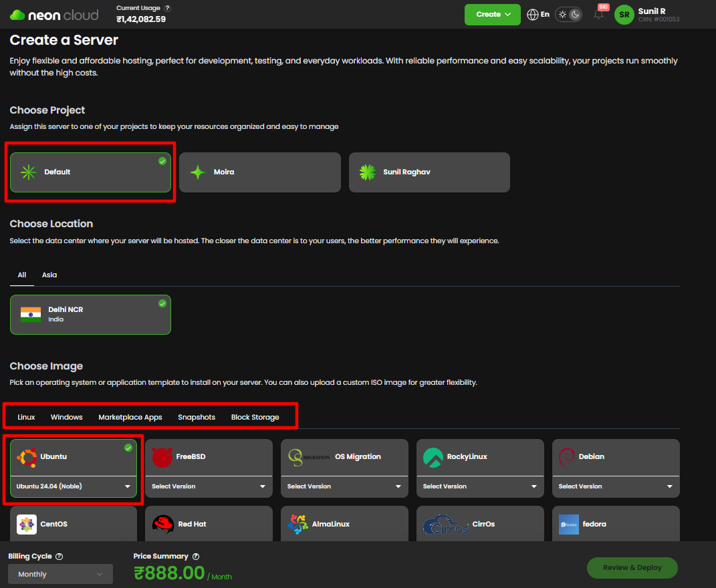Click the Price Summary info icon

pyautogui.click(x=196, y=556)
